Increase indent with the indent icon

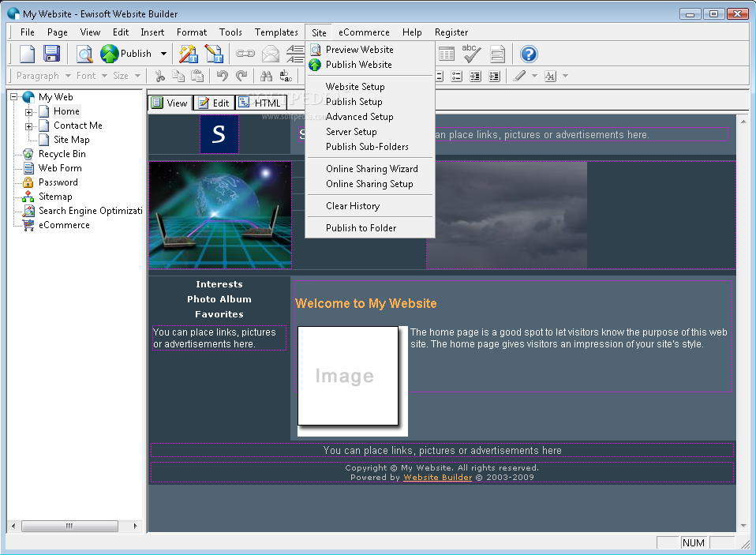[494, 77]
